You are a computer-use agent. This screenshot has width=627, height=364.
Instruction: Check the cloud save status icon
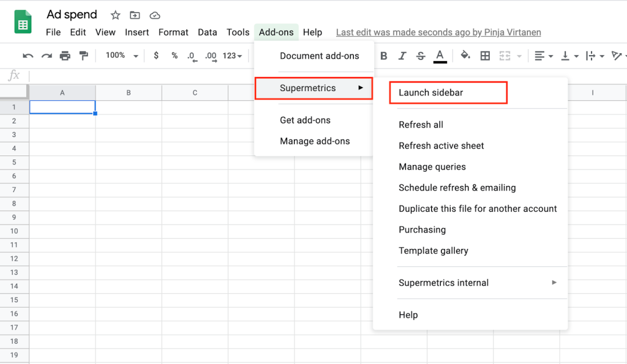tap(155, 15)
